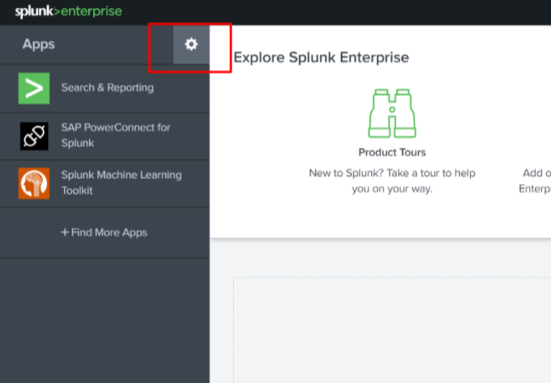The width and height of the screenshot is (551, 383).
Task: Click the plus sign beside Find More Apps
Action: tap(65, 232)
